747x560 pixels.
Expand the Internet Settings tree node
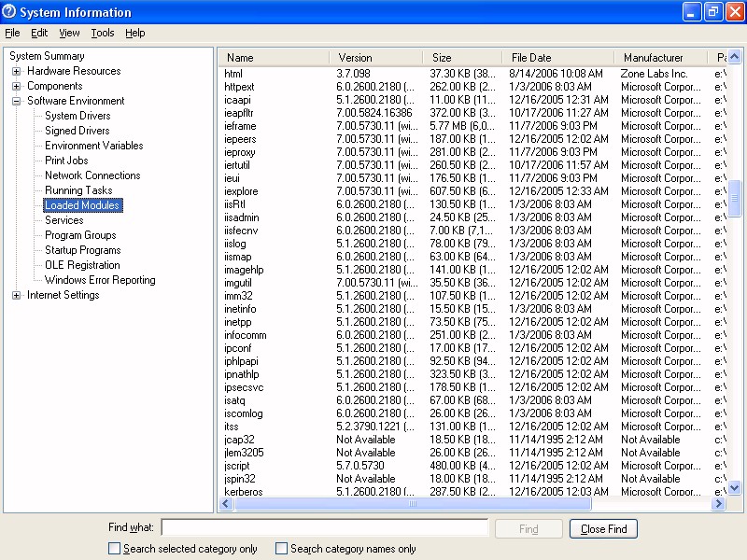(x=17, y=295)
